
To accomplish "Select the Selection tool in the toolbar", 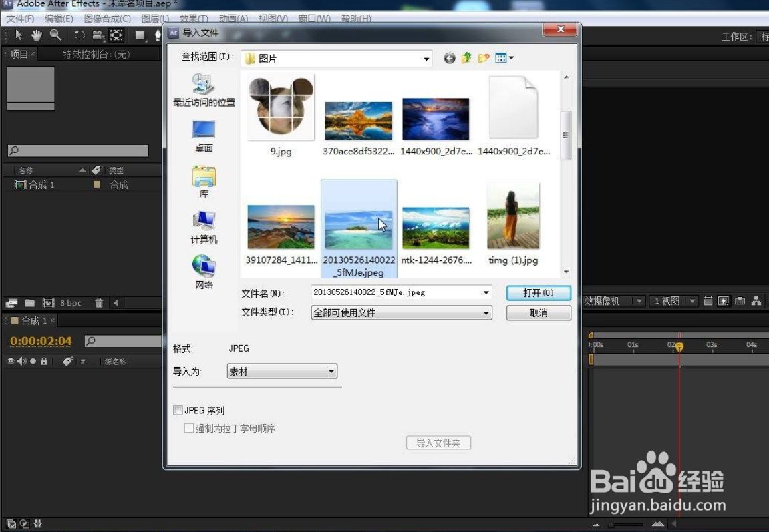I will click(x=19, y=35).
